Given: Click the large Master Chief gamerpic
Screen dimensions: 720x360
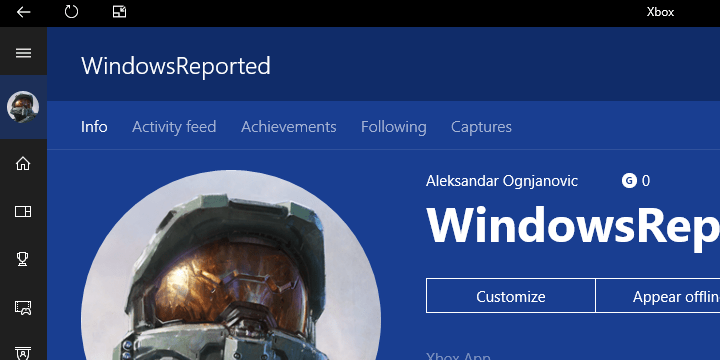Looking at the screenshot, I should [231, 265].
